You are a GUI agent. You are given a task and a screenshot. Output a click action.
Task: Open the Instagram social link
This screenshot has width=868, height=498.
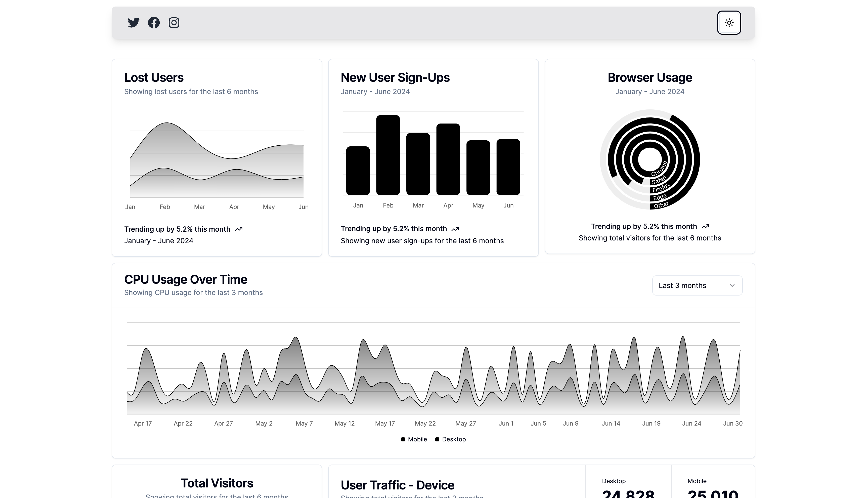pos(174,23)
